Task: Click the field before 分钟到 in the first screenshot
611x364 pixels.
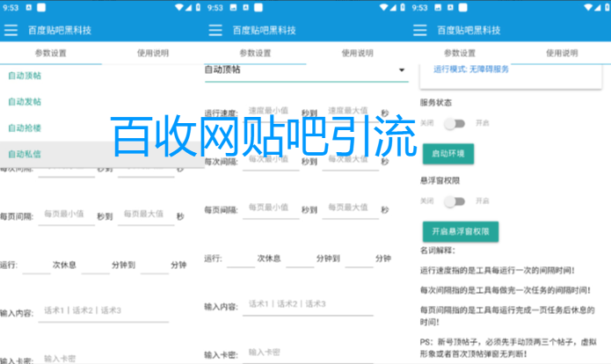Action: coord(96,266)
